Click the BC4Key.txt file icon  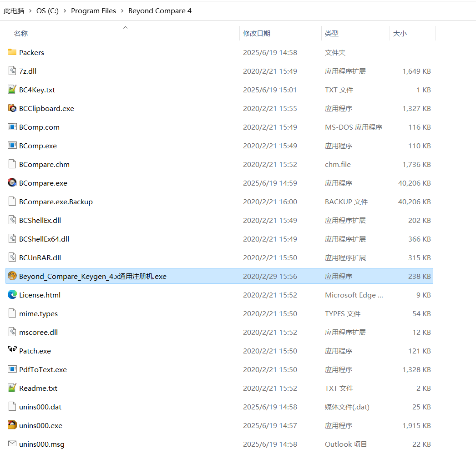(x=12, y=90)
